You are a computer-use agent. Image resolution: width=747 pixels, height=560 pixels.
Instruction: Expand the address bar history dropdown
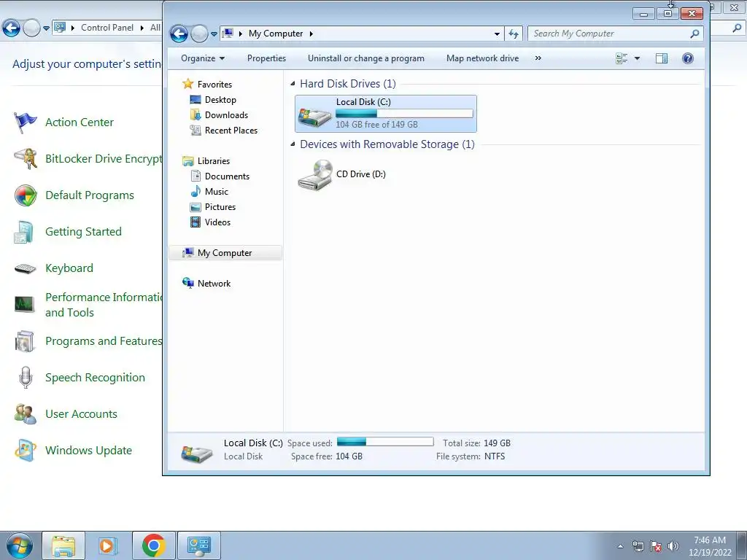pyautogui.click(x=497, y=34)
